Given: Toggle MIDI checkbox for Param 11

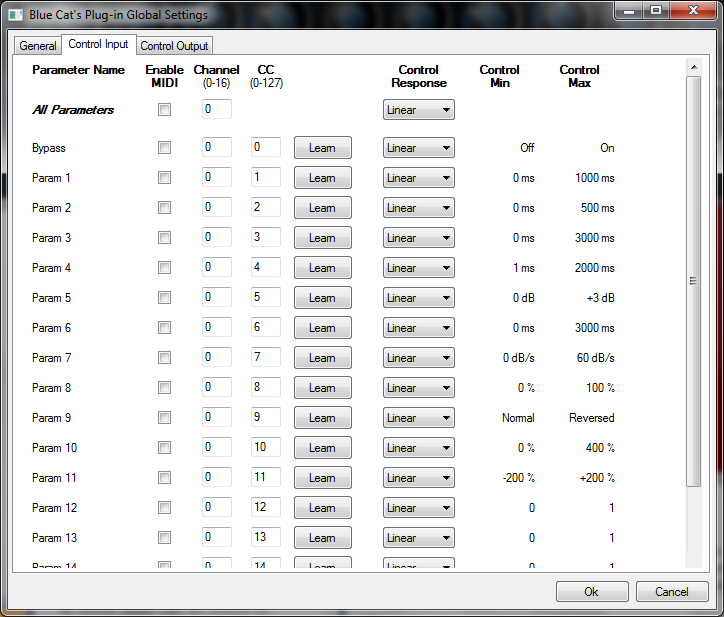Looking at the screenshot, I should point(164,478).
